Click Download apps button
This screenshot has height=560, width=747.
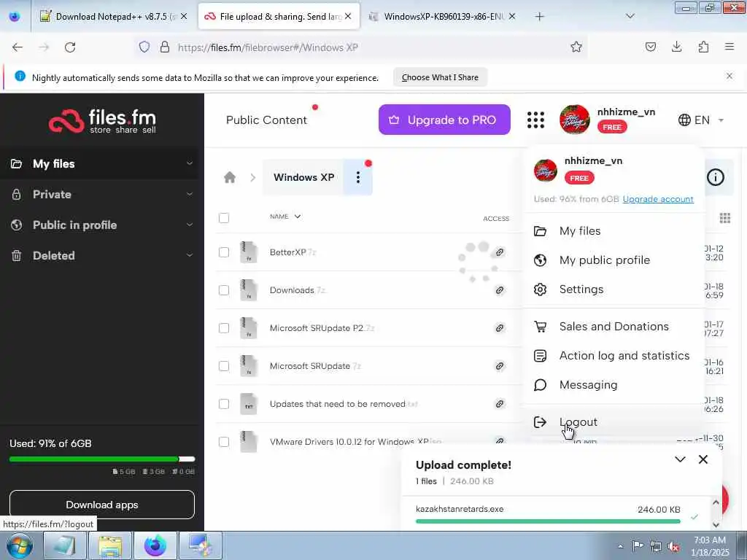pyautogui.click(x=102, y=505)
